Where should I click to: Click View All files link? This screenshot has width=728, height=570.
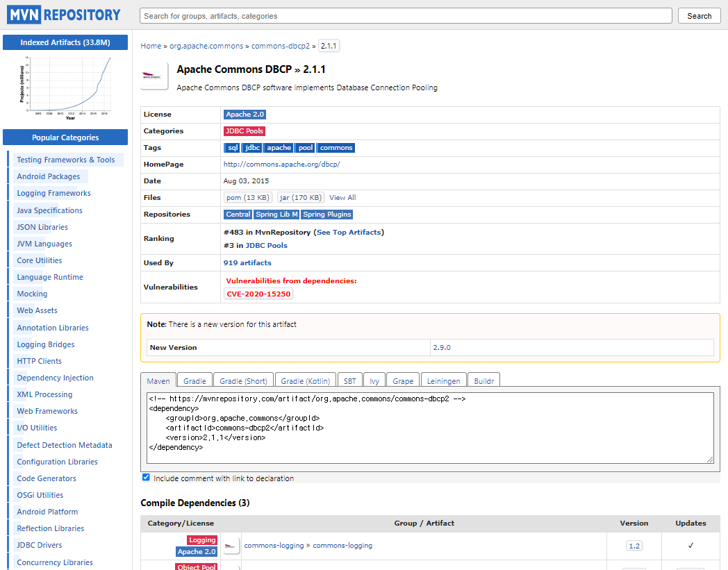(342, 197)
